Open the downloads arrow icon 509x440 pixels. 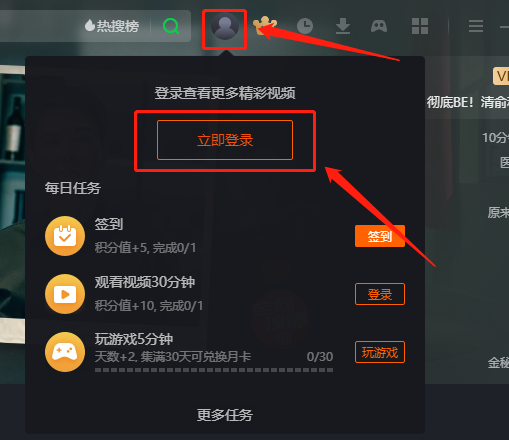pos(343,26)
